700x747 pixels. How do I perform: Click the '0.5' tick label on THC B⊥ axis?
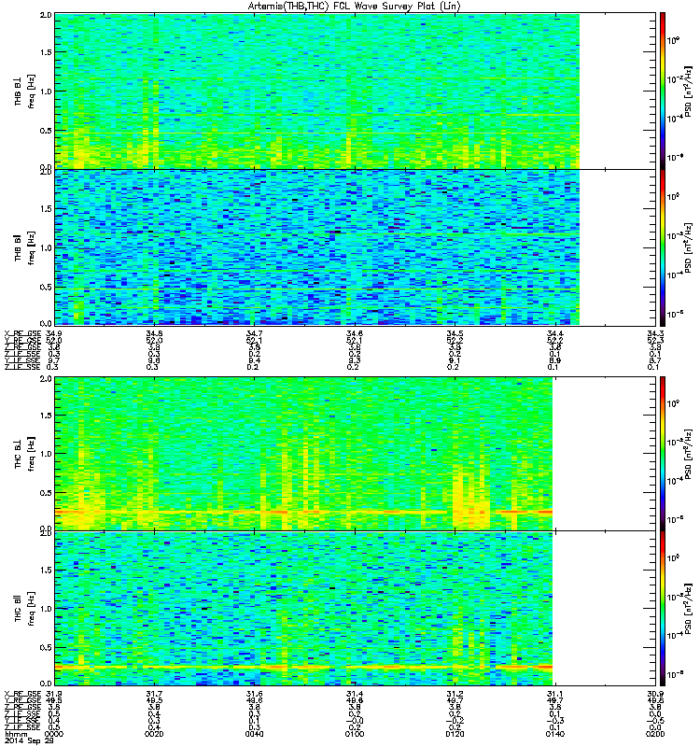coord(46,493)
